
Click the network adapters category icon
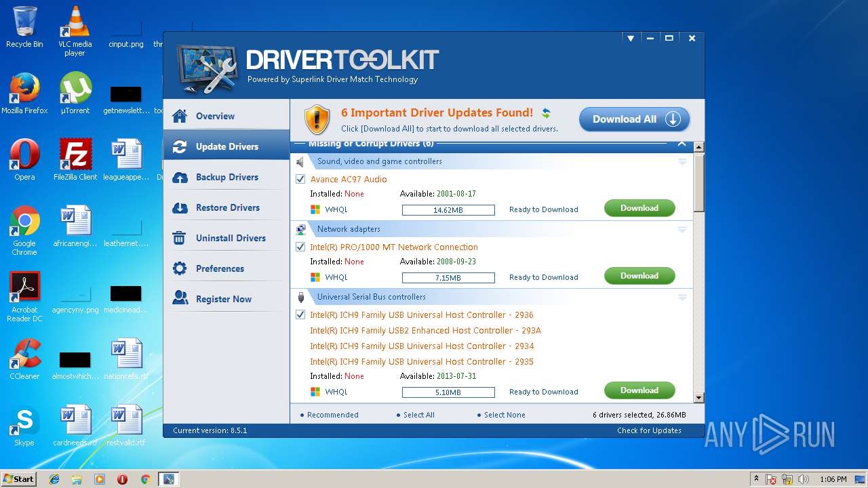[x=300, y=229]
